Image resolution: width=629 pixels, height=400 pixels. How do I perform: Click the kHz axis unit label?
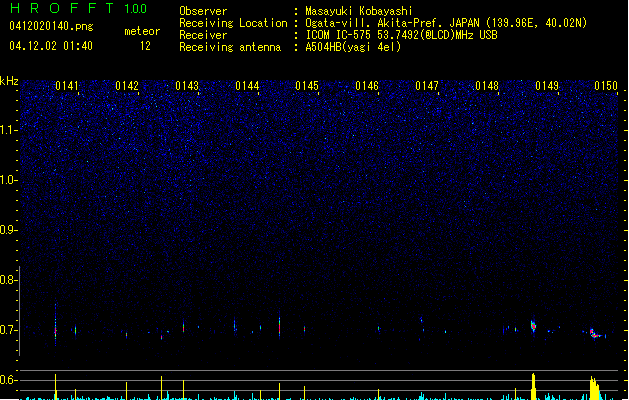(x=9, y=81)
